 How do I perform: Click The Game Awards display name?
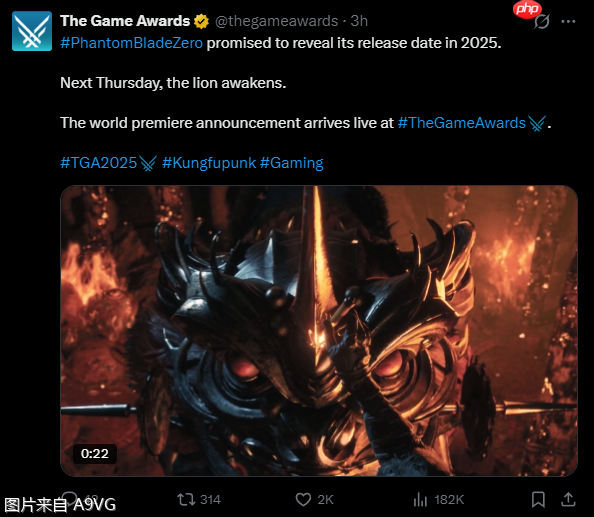tap(125, 21)
